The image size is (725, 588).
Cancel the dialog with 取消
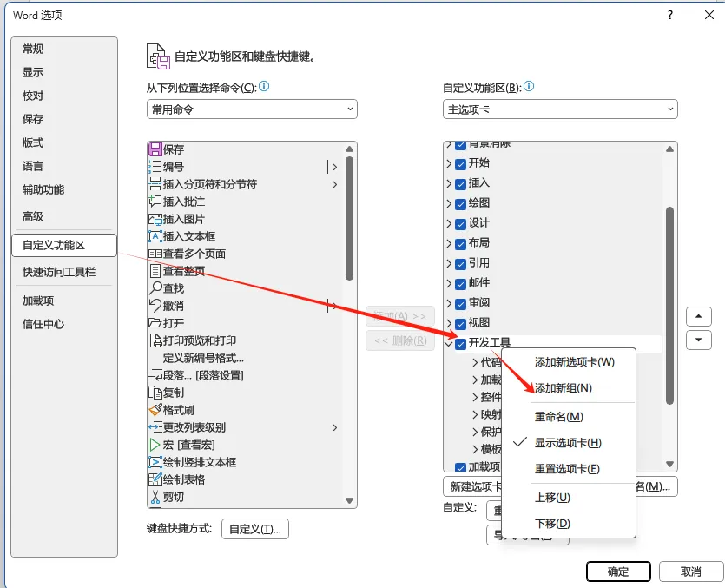point(691,571)
